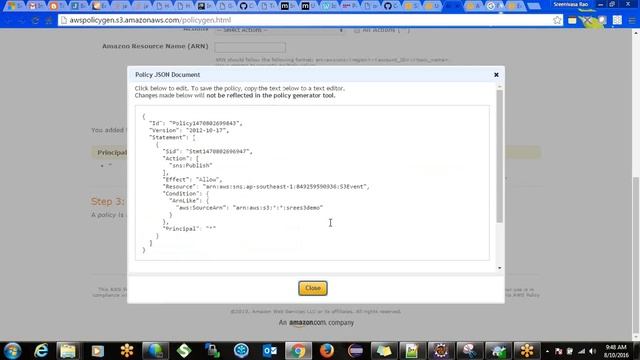
Task: Switch to the WordPress browser tab
Action: (329, 6)
